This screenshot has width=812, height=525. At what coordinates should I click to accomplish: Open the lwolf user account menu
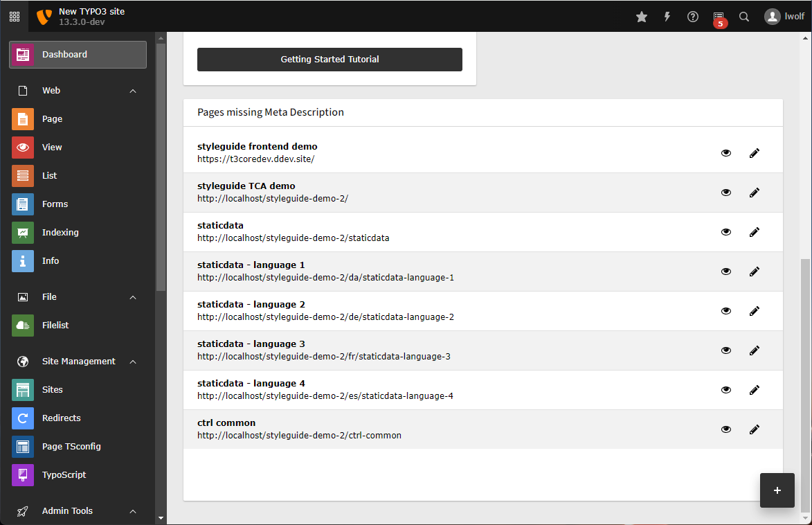pos(784,17)
